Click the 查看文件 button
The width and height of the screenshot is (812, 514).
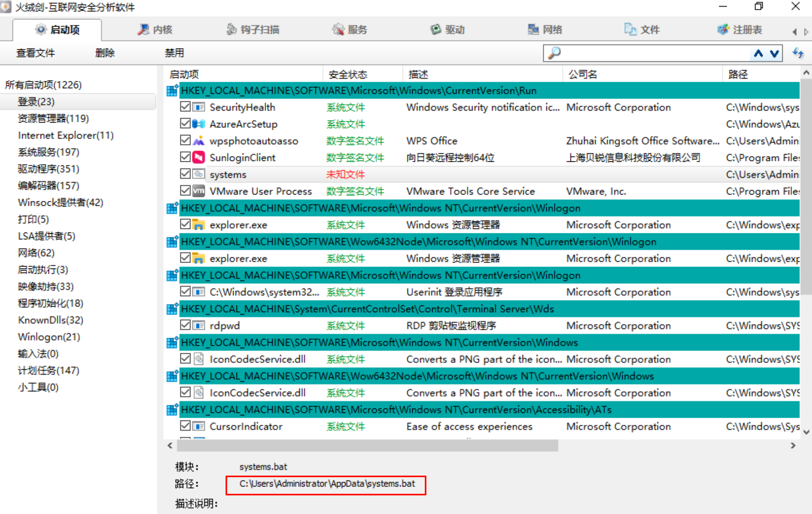click(x=36, y=53)
